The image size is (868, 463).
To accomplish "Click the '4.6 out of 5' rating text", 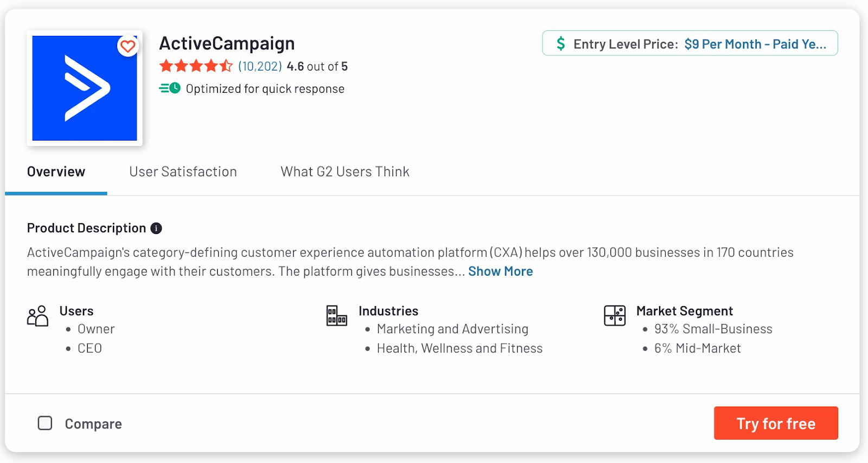I will [317, 66].
